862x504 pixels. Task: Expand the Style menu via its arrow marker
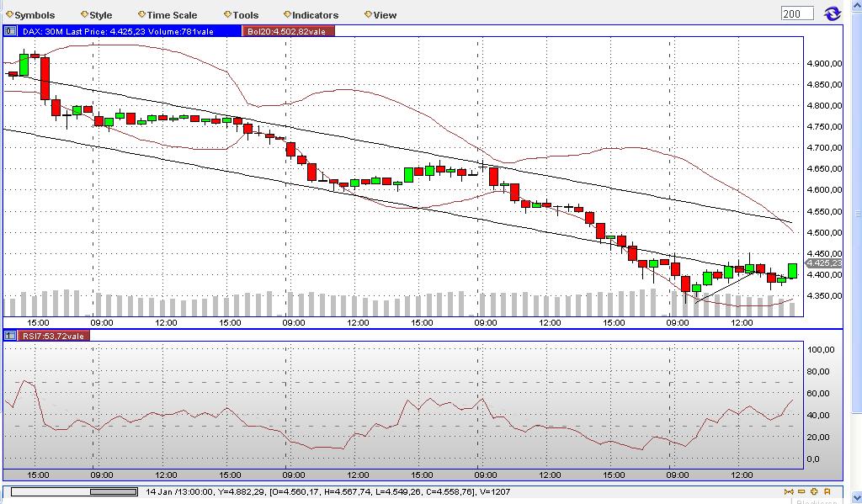(x=82, y=14)
